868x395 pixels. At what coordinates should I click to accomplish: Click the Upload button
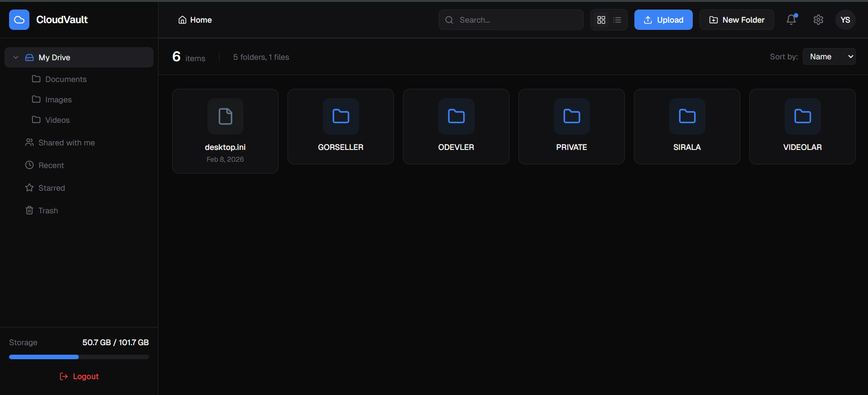click(663, 20)
